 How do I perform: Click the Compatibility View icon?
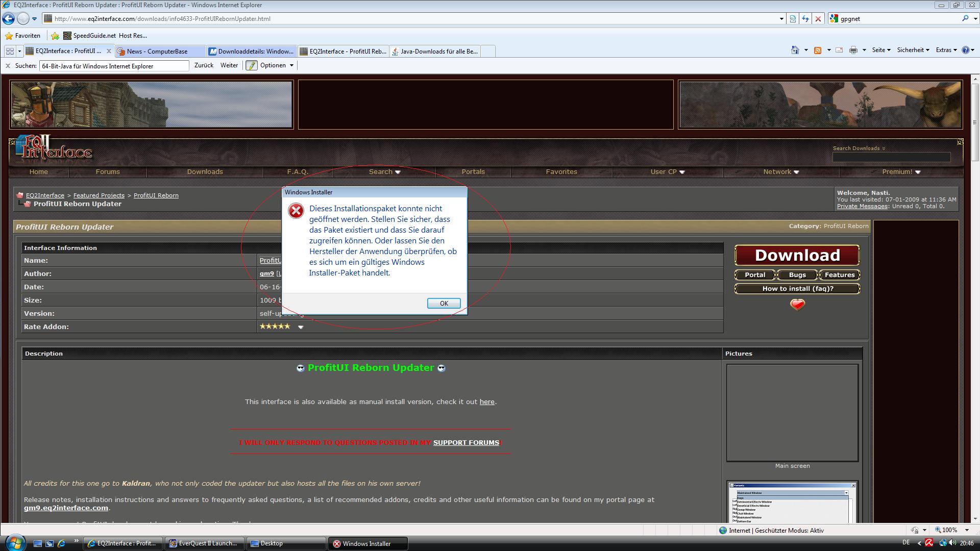pyautogui.click(x=793, y=19)
